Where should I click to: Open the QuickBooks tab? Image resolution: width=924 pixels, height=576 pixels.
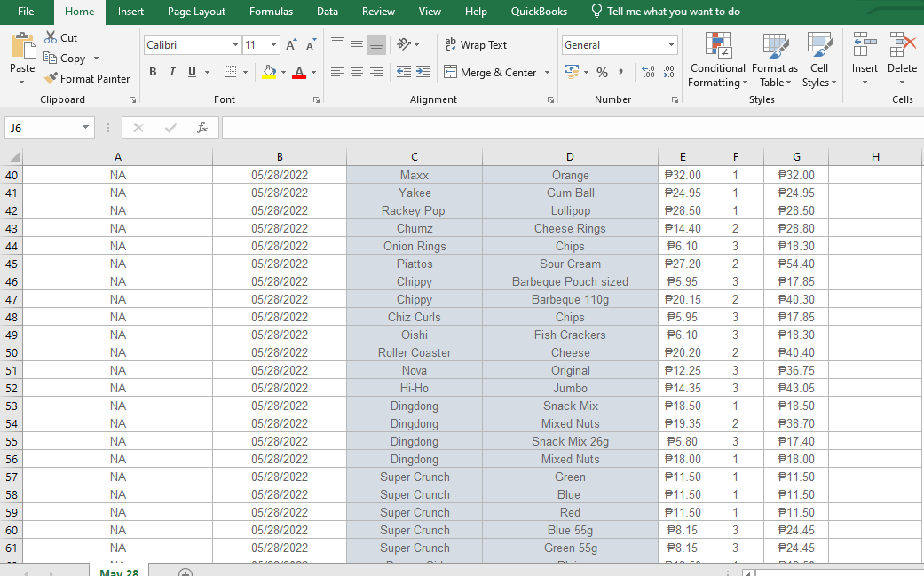pyautogui.click(x=539, y=12)
